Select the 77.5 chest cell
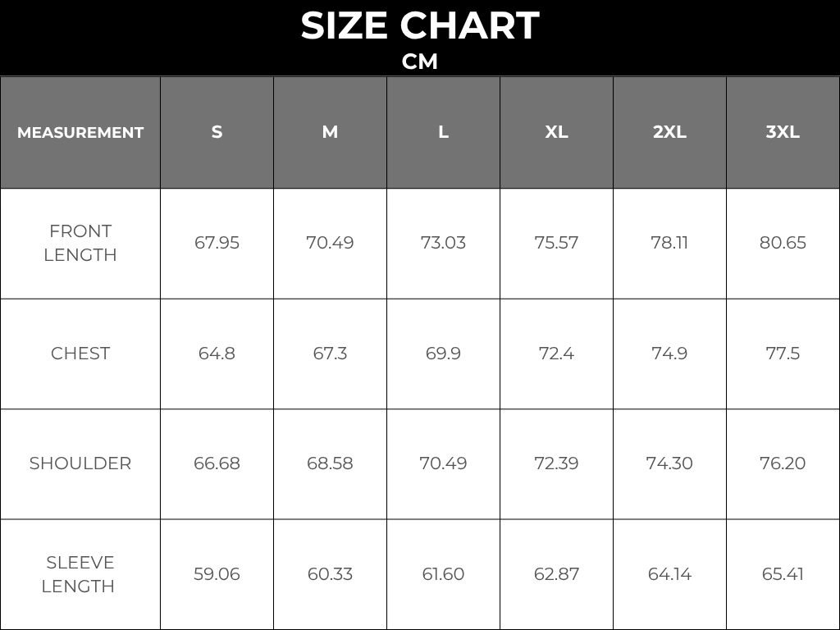Viewport: 840px width, 630px height. pos(783,354)
